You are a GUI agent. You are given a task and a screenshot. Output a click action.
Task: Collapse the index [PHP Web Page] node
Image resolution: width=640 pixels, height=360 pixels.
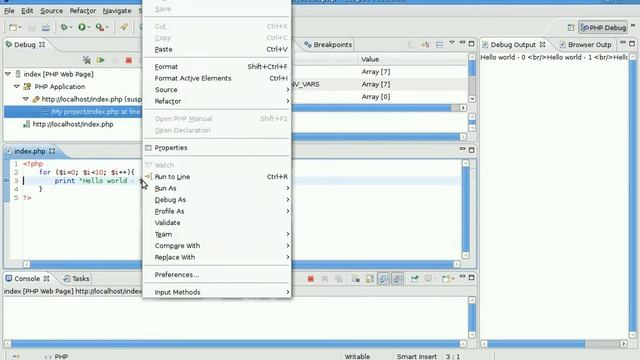point(8,74)
